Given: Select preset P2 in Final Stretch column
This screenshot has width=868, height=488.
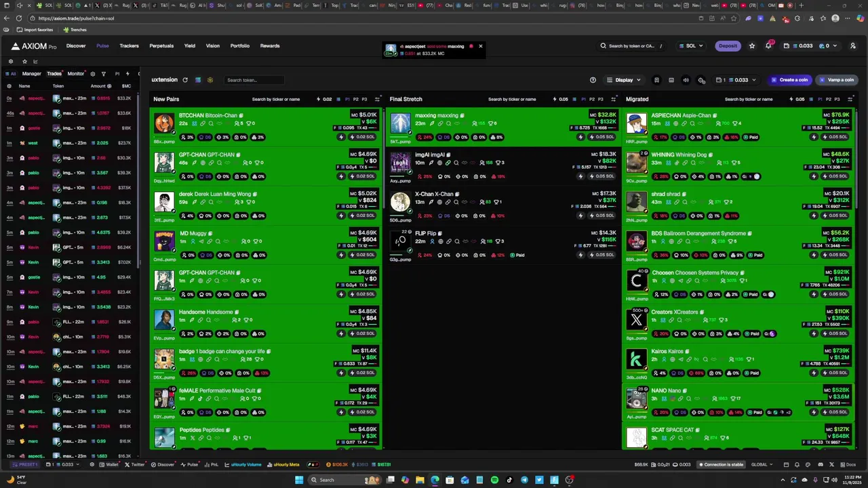Looking at the screenshot, I should [592, 100].
